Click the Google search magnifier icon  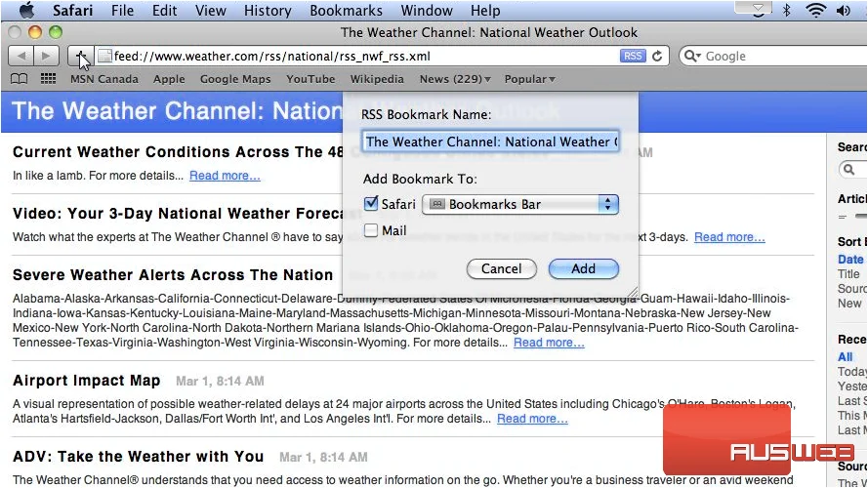(692, 56)
